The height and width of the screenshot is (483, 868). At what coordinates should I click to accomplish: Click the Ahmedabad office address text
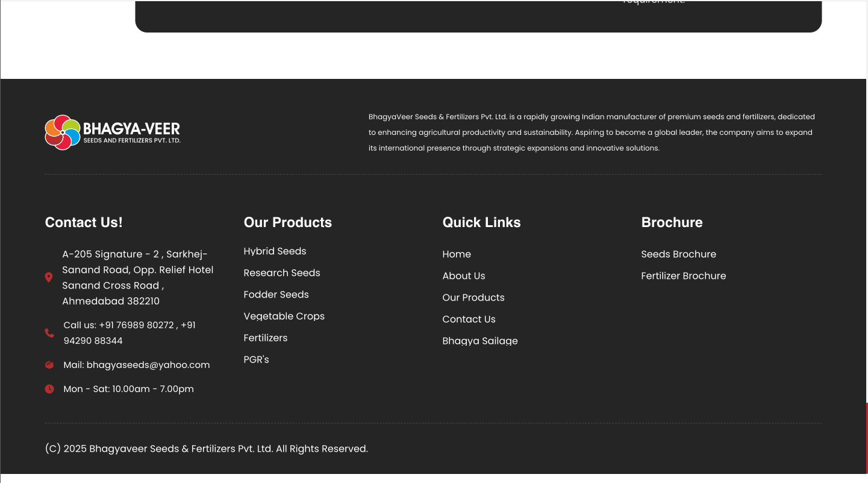point(138,278)
